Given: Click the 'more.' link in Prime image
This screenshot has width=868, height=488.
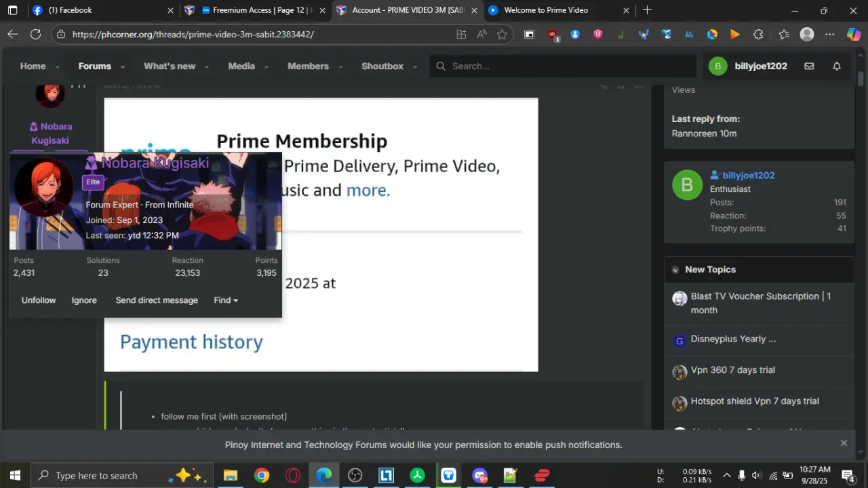Looking at the screenshot, I should click(368, 190).
